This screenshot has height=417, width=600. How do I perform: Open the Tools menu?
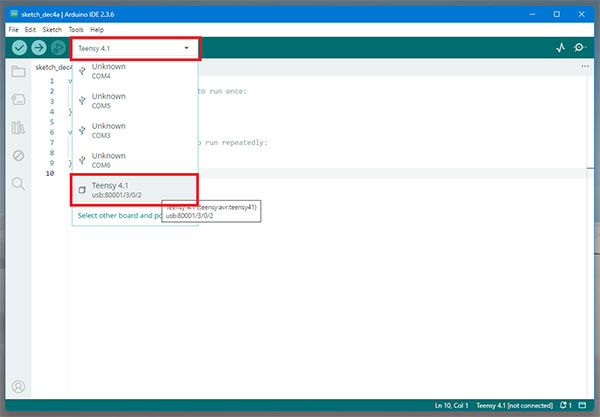coord(76,29)
